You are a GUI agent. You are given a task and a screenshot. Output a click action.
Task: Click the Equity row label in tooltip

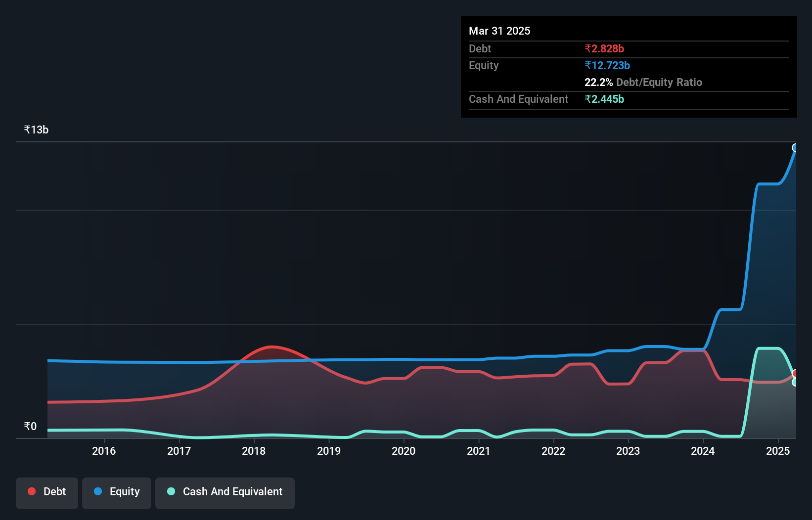[484, 65]
